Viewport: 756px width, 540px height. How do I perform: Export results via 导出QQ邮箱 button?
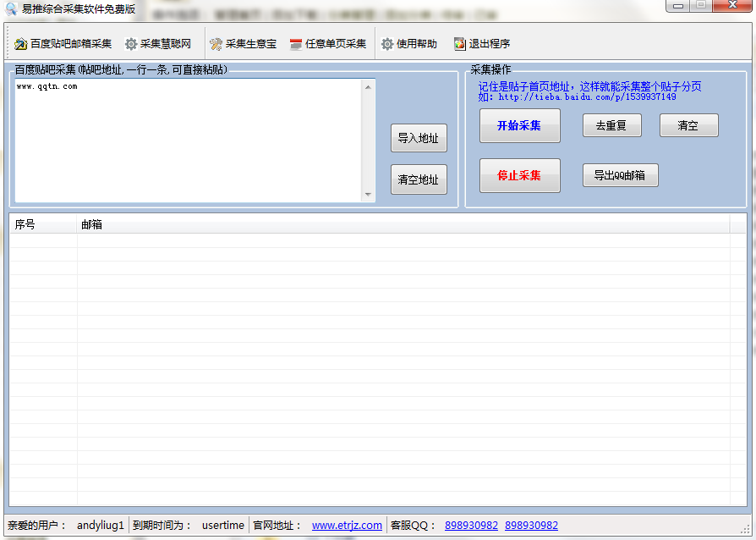pyautogui.click(x=620, y=175)
